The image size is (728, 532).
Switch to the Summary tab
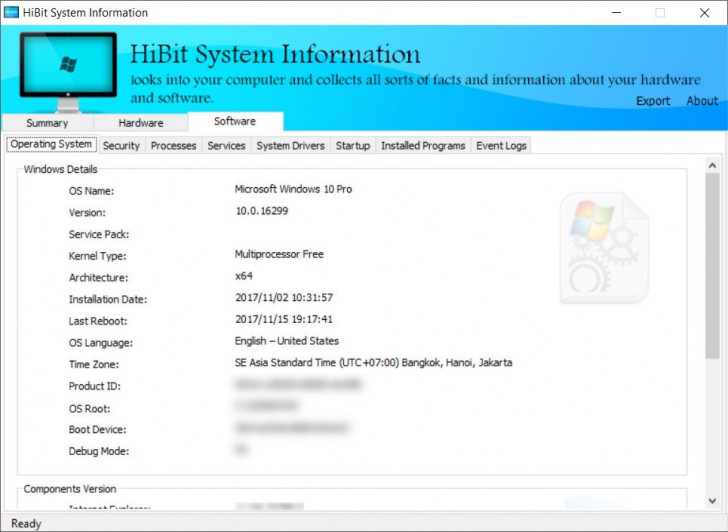coord(47,123)
